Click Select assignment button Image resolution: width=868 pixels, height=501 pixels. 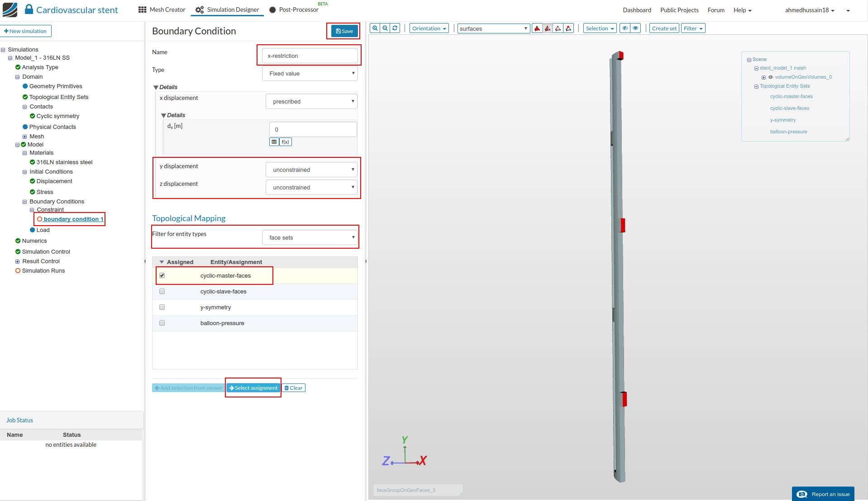click(x=253, y=388)
